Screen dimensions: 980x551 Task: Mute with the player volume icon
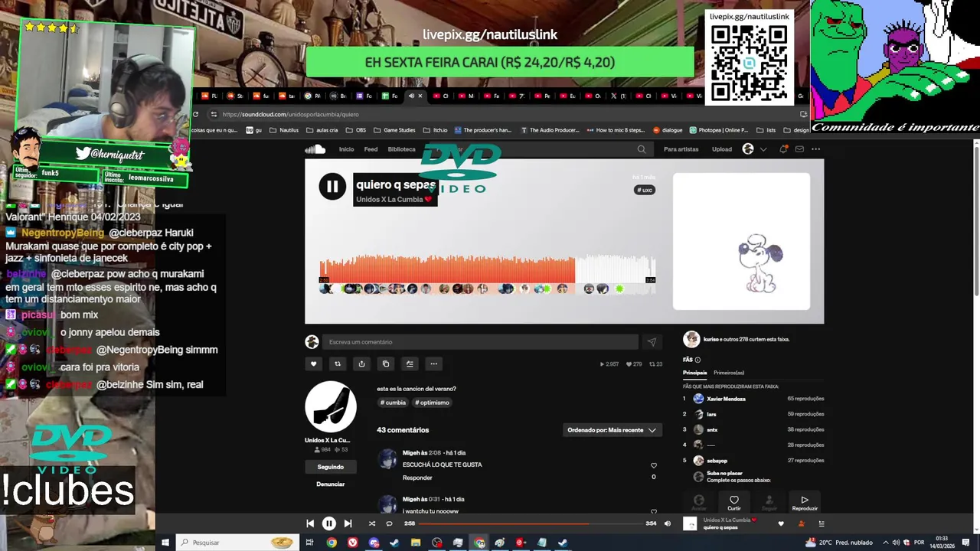(x=667, y=523)
